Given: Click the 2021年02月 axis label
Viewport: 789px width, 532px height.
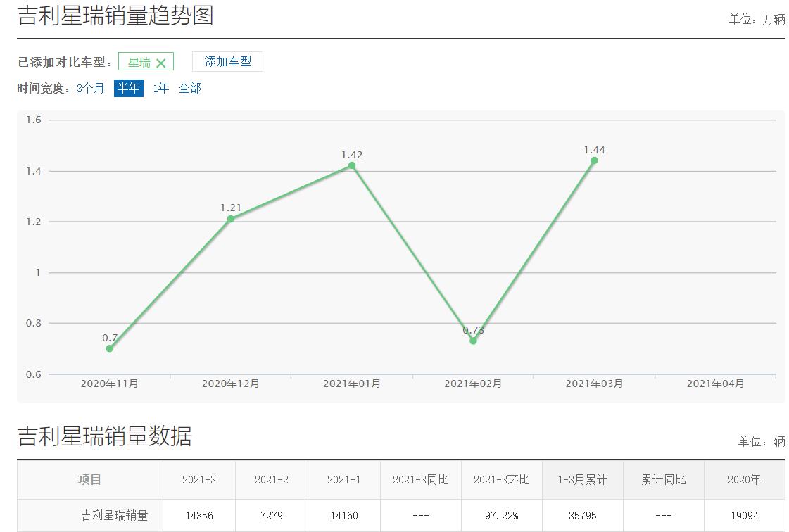Looking at the screenshot, I should point(473,384).
